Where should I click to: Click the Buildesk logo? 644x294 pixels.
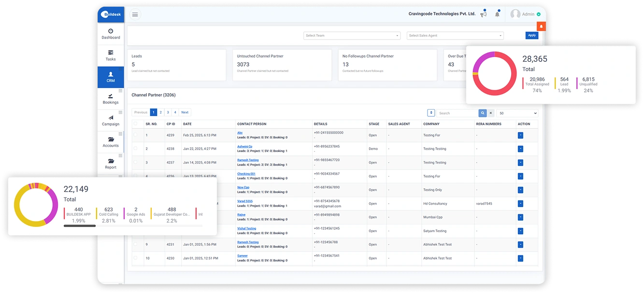point(111,14)
